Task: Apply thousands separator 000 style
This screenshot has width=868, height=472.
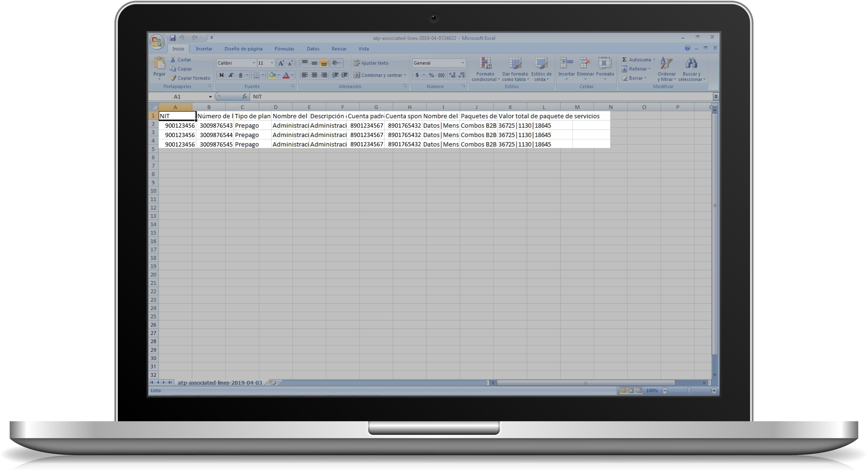Action: click(x=441, y=75)
